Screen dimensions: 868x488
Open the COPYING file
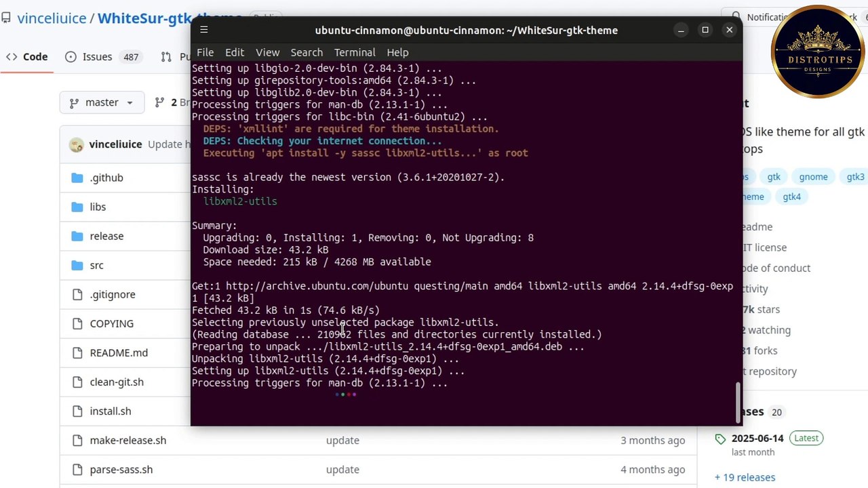pyautogui.click(x=111, y=323)
